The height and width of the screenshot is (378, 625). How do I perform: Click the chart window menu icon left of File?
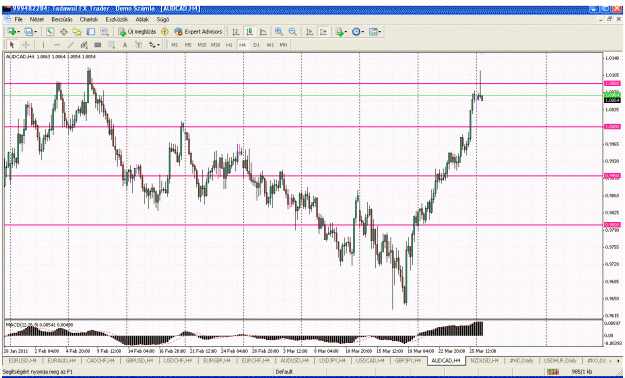point(7,19)
